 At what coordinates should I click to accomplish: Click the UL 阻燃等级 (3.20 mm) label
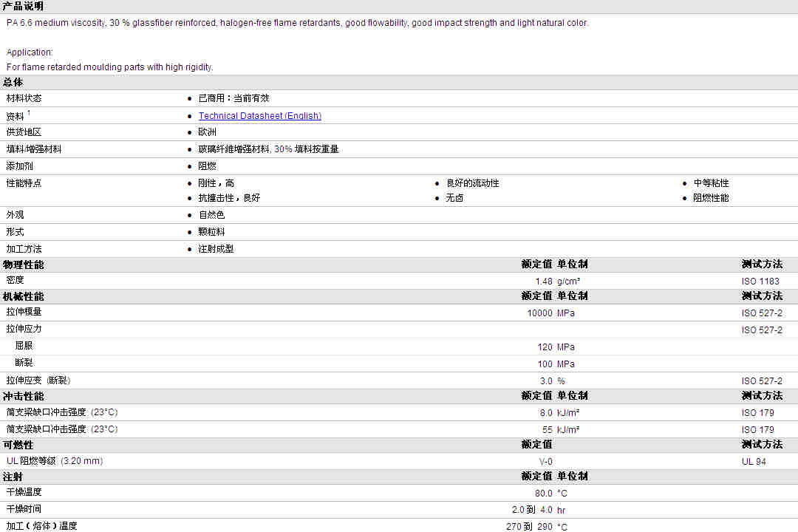click(55, 461)
